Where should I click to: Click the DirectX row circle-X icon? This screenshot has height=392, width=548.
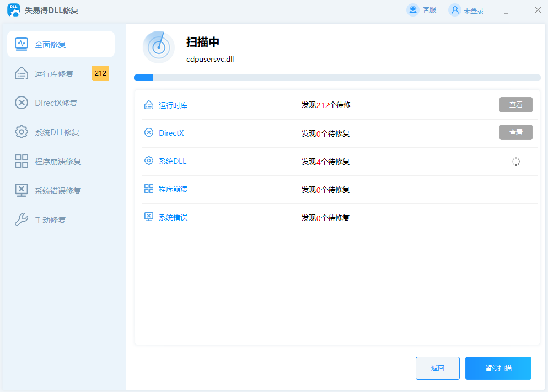point(149,133)
